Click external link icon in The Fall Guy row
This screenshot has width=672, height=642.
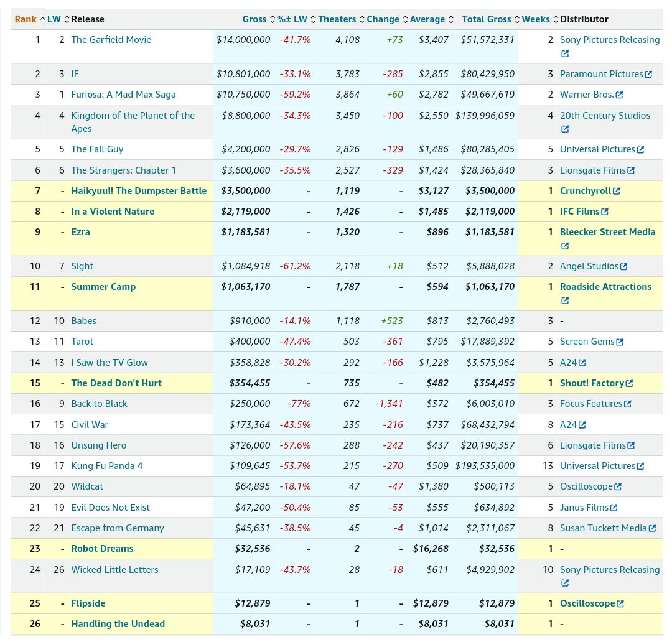coord(640,149)
